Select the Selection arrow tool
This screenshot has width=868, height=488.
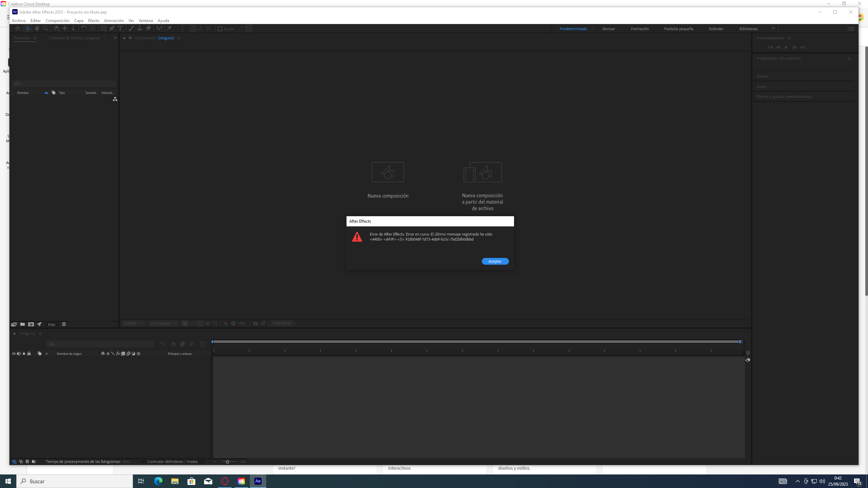pos(28,28)
